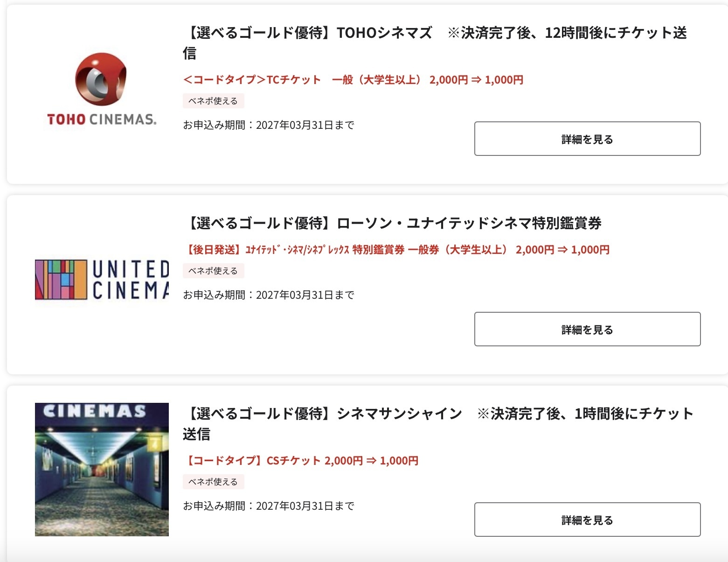This screenshot has width=728, height=562.
Task: Click the TOHO Cinemas red sphere logo
Action: [101, 79]
